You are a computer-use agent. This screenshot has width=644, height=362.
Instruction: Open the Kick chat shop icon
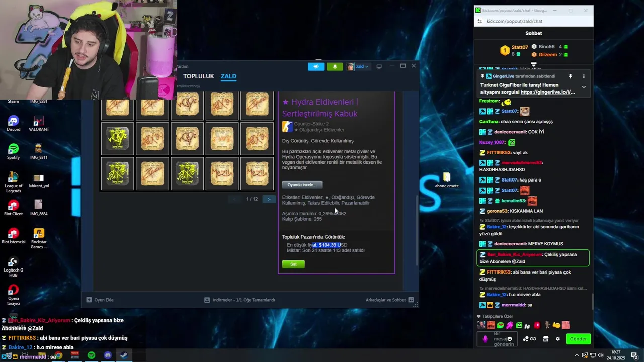click(545, 339)
